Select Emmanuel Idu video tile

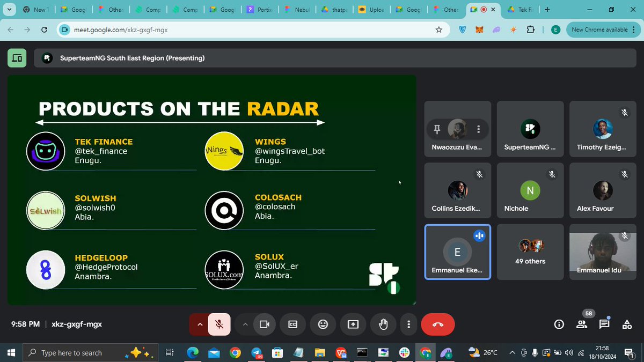(x=603, y=252)
